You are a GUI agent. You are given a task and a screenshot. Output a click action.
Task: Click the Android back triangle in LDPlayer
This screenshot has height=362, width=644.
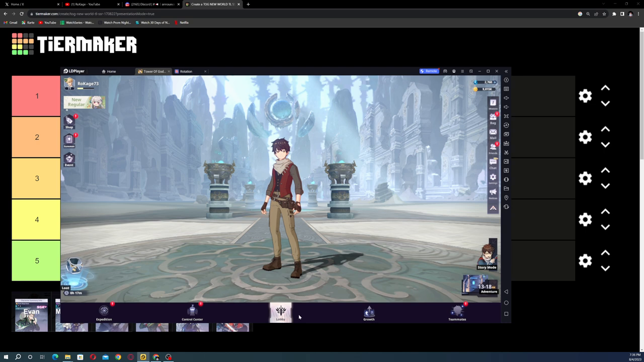click(x=506, y=292)
